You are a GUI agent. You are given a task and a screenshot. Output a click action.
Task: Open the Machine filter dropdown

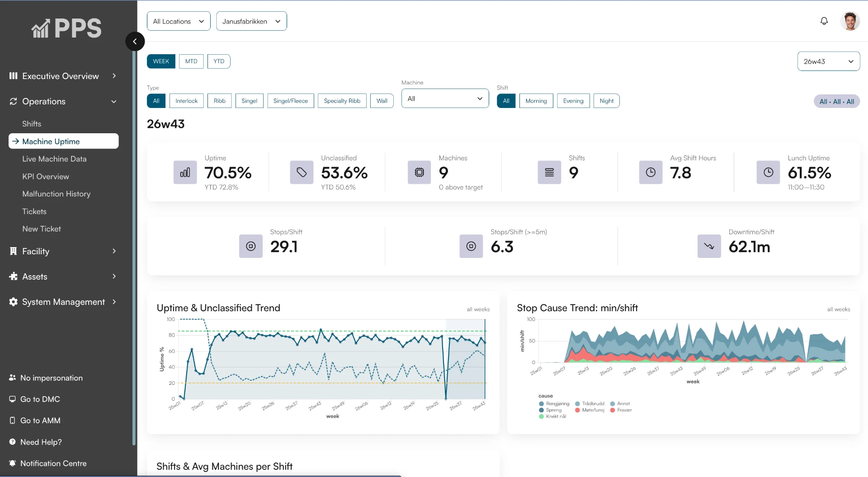[445, 98]
